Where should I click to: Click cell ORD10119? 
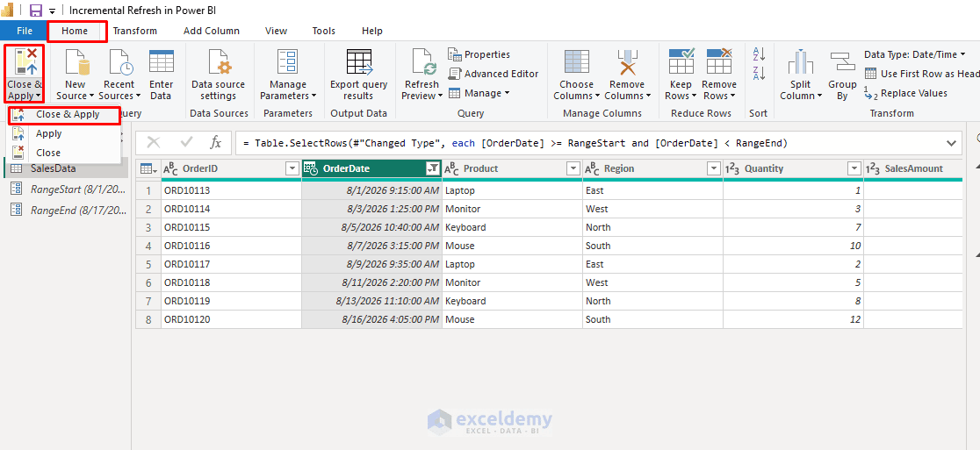(x=231, y=301)
